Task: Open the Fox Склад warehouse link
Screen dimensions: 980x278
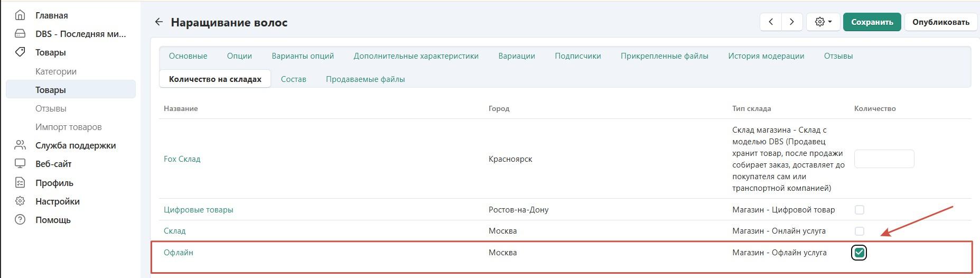Action: click(182, 159)
